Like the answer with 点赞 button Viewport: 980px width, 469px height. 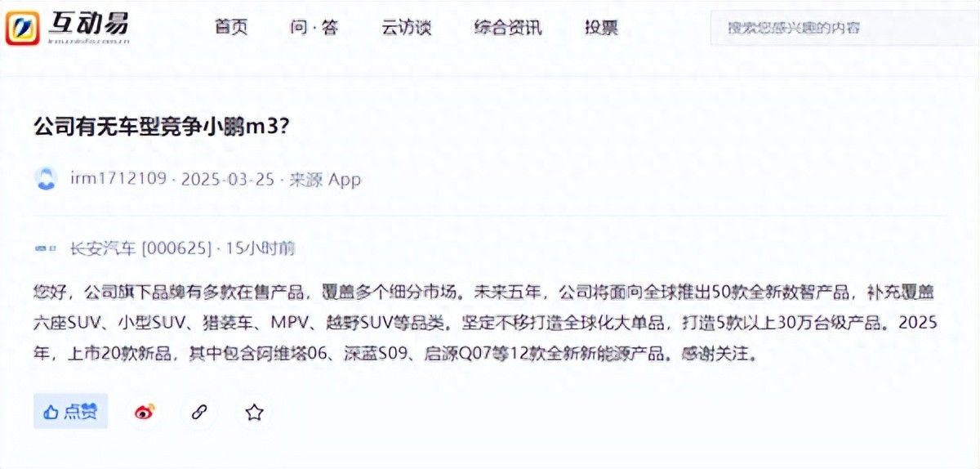tap(70, 412)
